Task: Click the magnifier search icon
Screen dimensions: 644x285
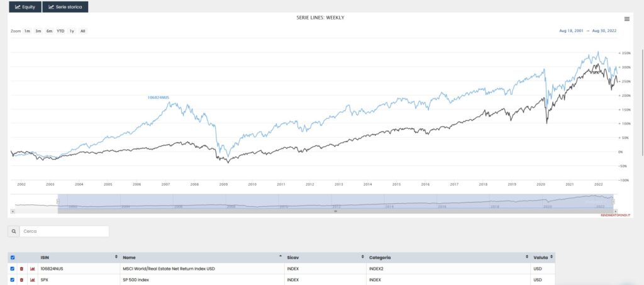Action: pos(13,232)
